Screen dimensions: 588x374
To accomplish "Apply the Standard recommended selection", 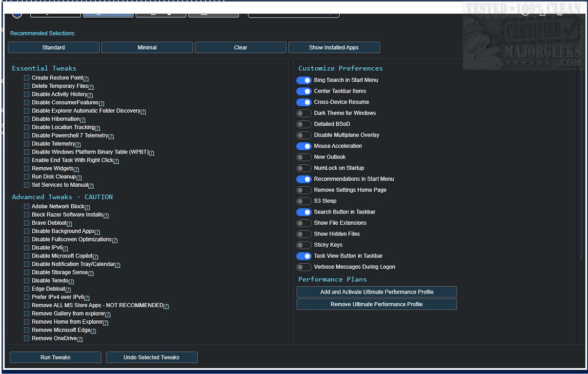I will pos(54,47).
